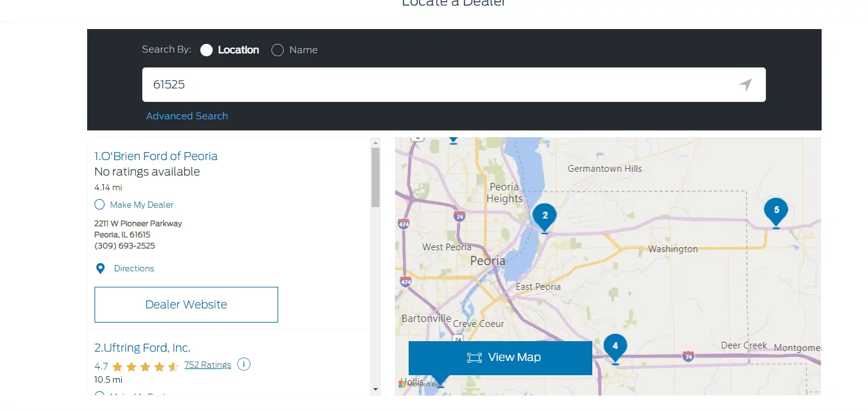Get Directions to O'Brien Ford
The width and height of the screenshot is (868, 411).
click(x=134, y=268)
